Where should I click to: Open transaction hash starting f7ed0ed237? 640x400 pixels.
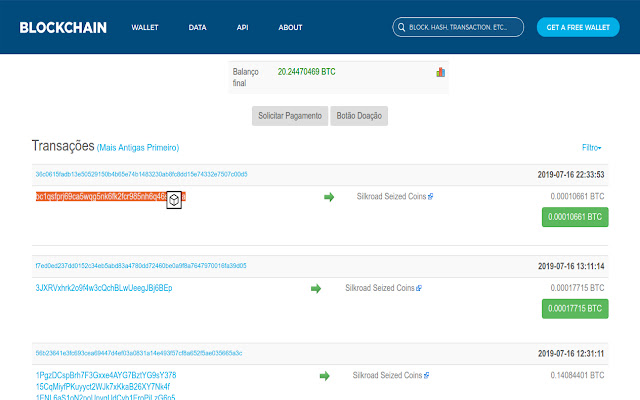coord(141,266)
